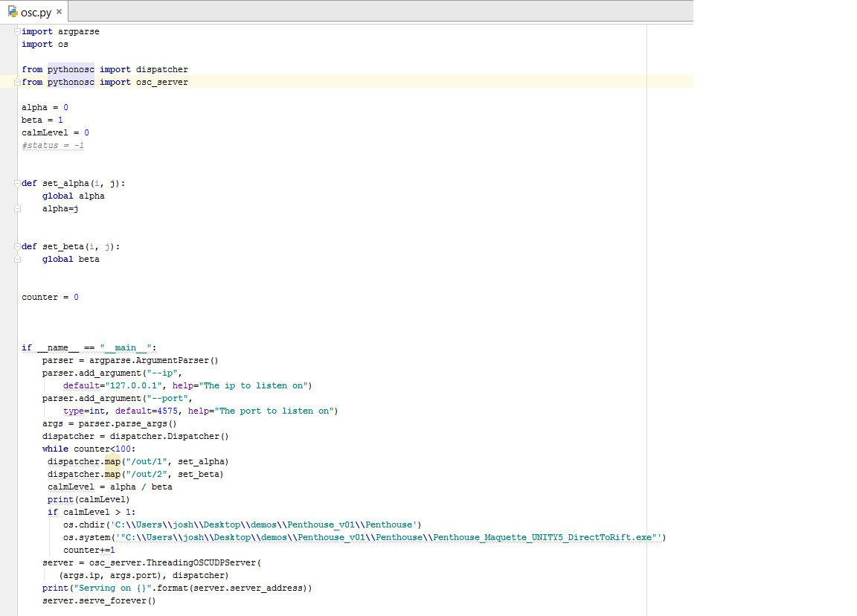Click fold end marker beside global beta

click(18, 259)
